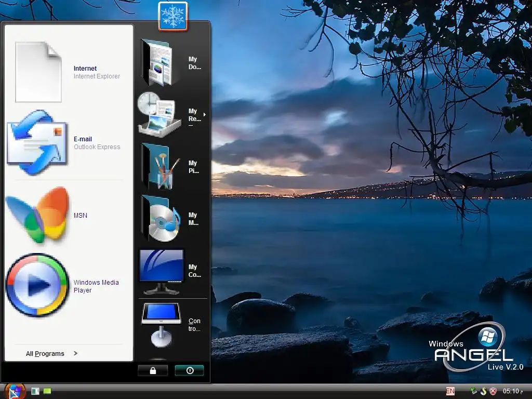Click the first quick launch icon
The width and height of the screenshot is (532, 399).
point(35,391)
